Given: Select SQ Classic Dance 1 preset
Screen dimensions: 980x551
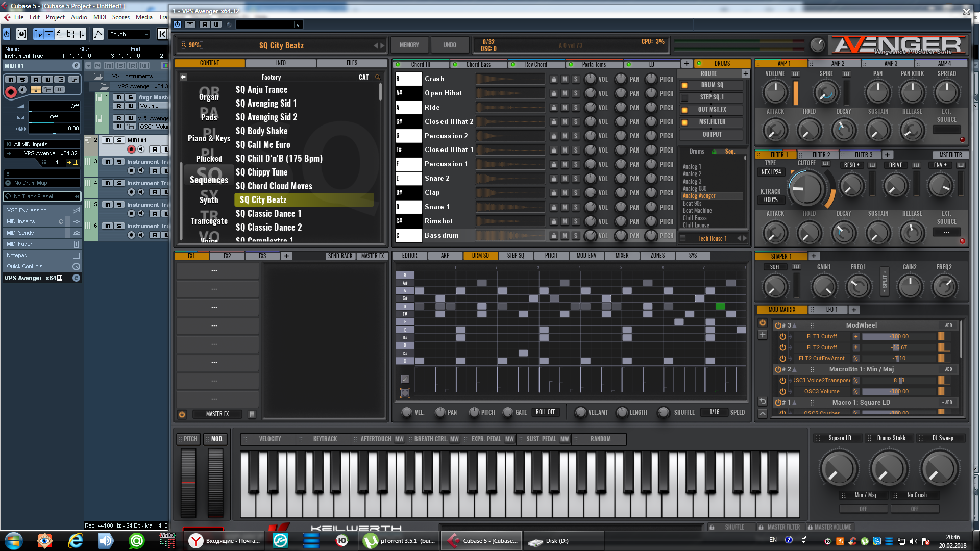Looking at the screenshot, I should [268, 214].
